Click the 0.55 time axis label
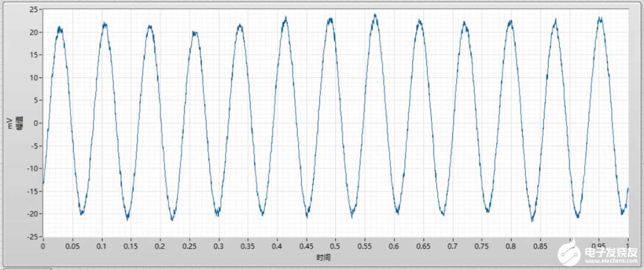Screen dimensions: 644x270 [365, 246]
